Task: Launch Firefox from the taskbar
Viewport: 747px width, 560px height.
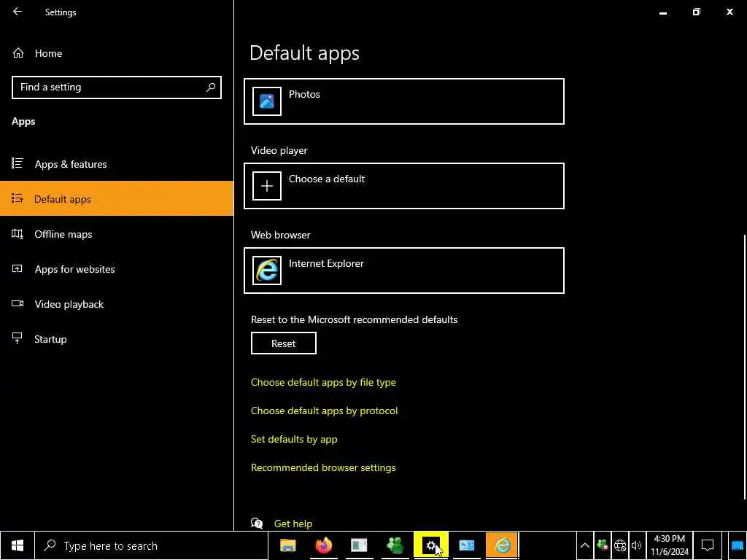Action: 323,545
